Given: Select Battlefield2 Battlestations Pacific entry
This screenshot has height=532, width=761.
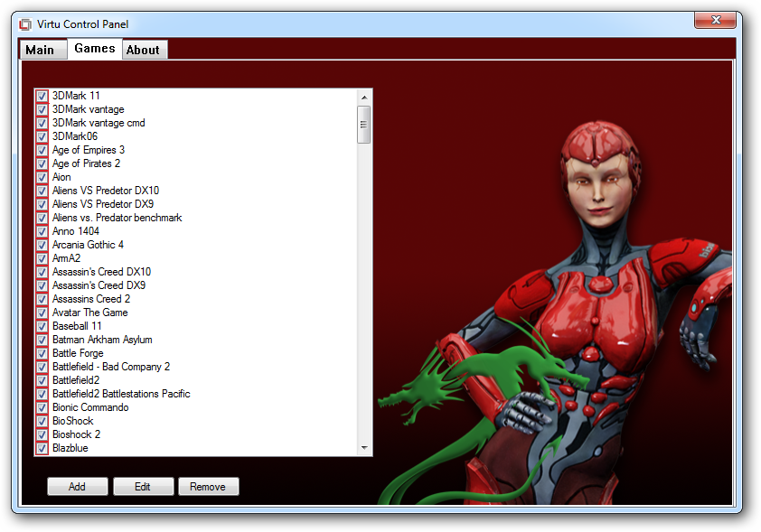Looking at the screenshot, I should [121, 395].
